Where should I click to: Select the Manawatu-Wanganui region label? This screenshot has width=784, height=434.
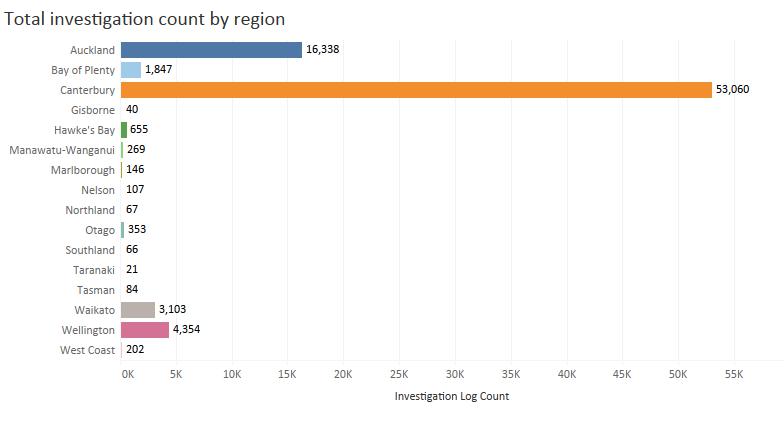pyautogui.click(x=62, y=150)
